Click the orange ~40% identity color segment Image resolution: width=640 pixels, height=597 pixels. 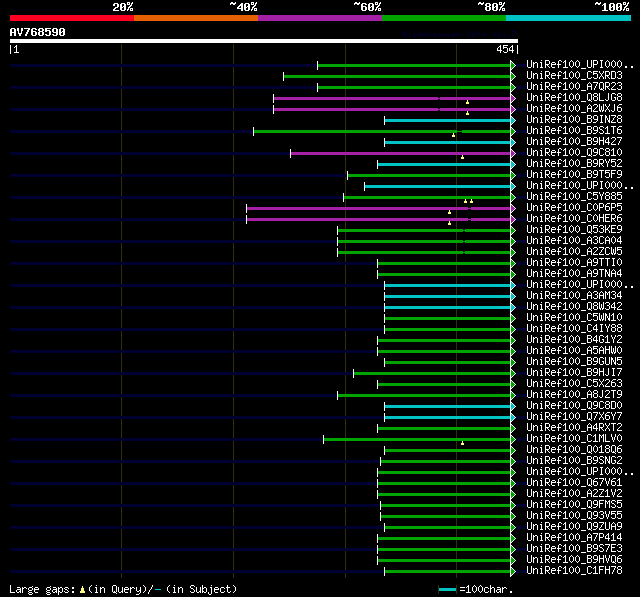coord(196,18)
